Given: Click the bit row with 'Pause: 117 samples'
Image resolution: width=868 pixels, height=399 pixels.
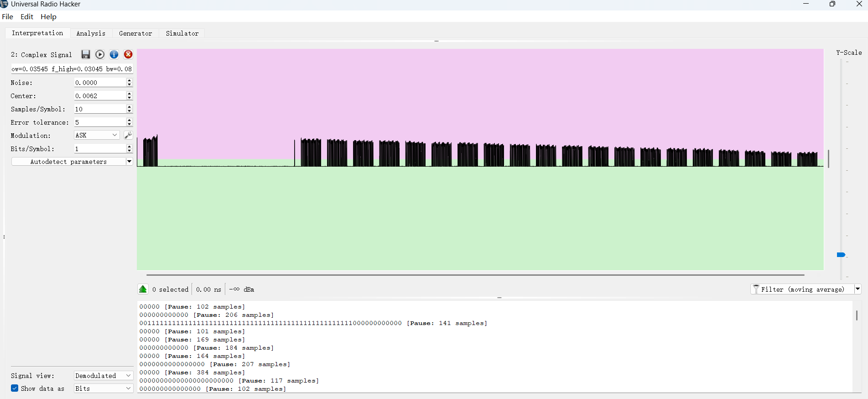Looking at the screenshot, I should [x=229, y=381].
